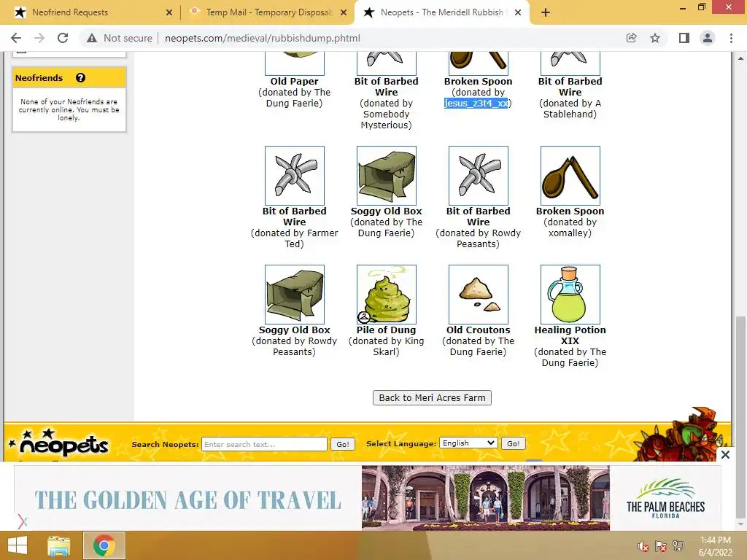Open a new browser tab

[546, 12]
